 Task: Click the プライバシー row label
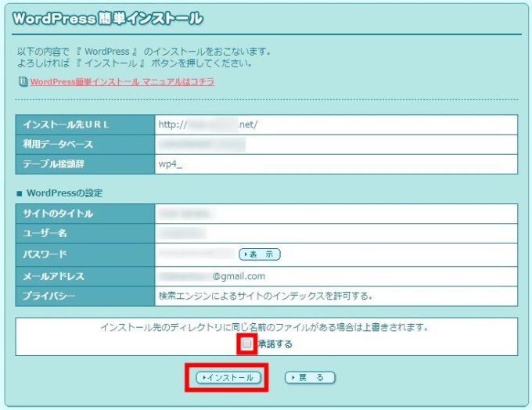[x=50, y=297]
